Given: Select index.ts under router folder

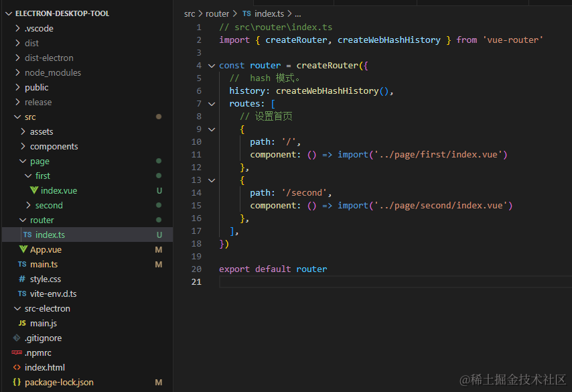Looking at the screenshot, I should [x=50, y=235].
